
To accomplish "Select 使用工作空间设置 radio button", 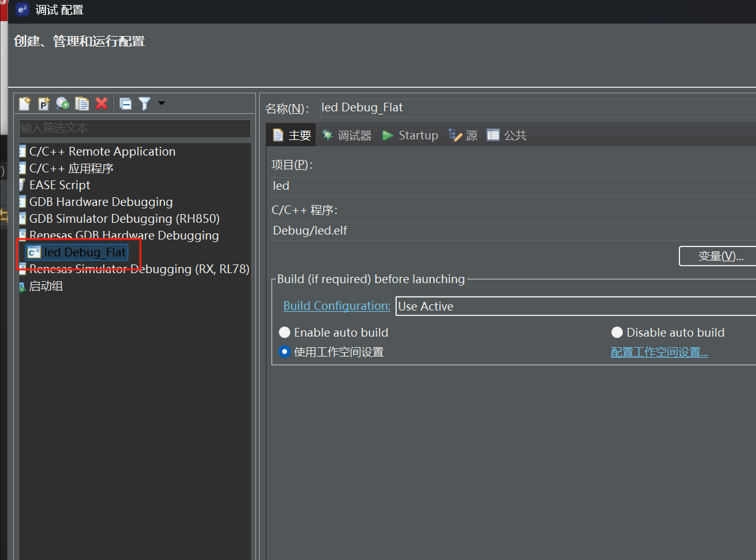I will pyautogui.click(x=331, y=352).
